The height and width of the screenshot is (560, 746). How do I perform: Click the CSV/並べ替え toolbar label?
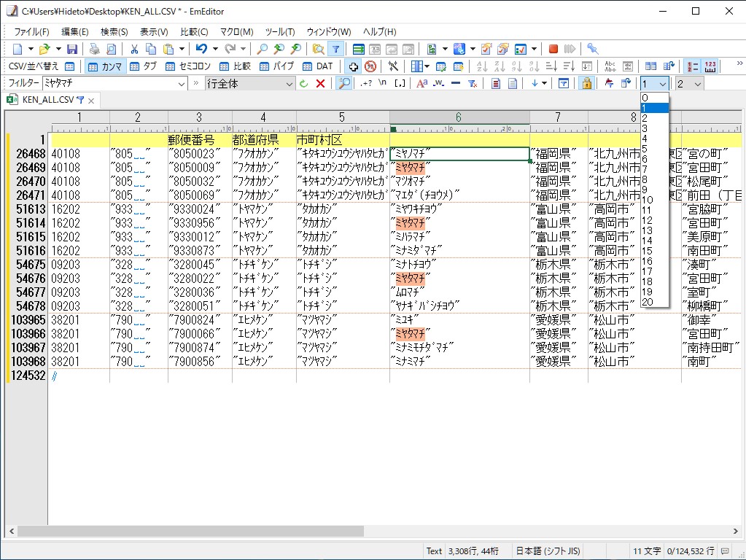[x=34, y=66]
